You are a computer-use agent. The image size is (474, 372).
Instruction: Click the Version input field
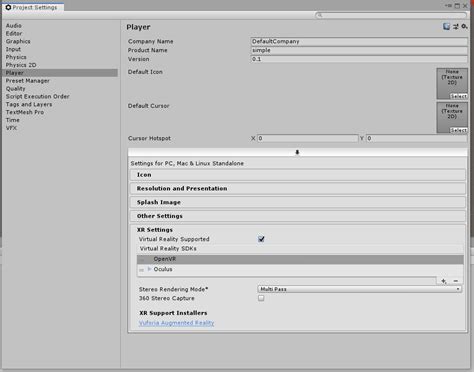pos(359,59)
